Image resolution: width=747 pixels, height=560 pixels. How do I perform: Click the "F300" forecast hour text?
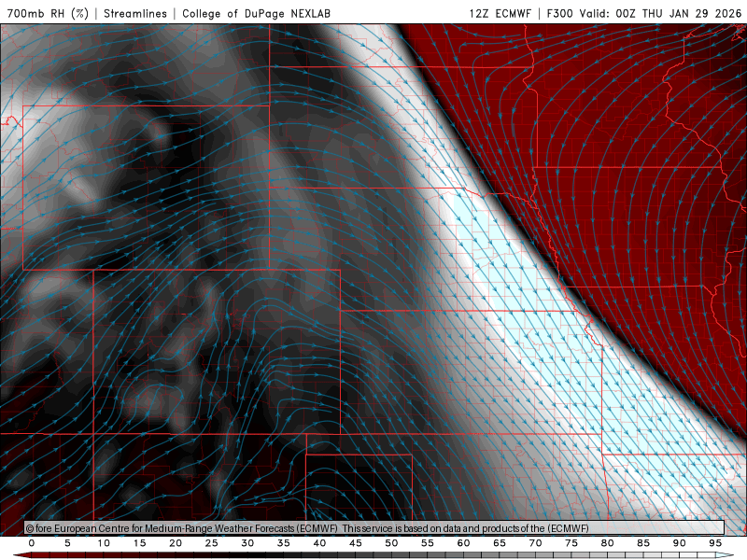click(559, 13)
